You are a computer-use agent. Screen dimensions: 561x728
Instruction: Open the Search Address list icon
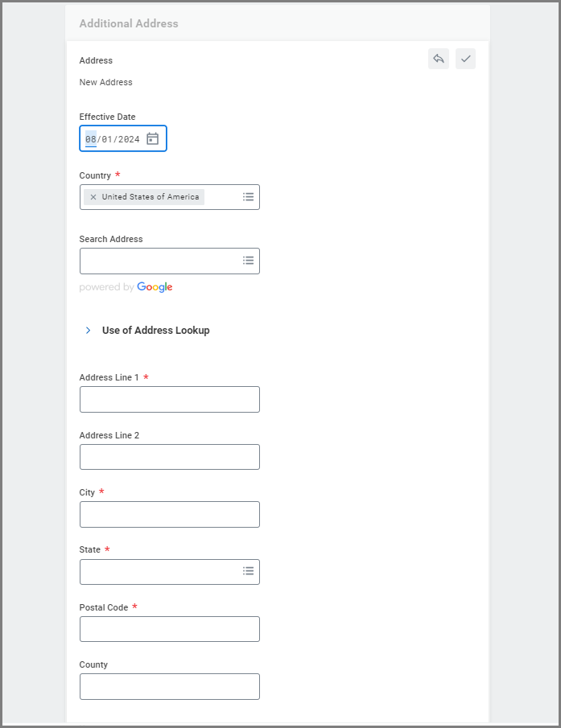249,261
